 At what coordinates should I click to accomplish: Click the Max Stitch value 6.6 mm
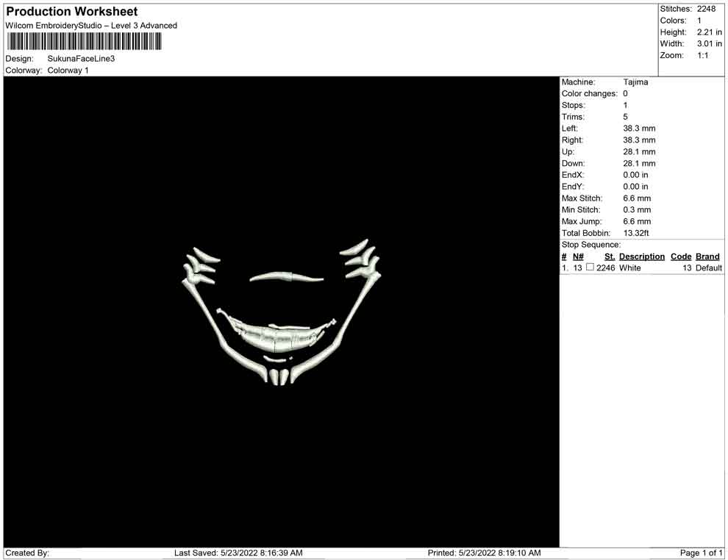pyautogui.click(x=637, y=198)
